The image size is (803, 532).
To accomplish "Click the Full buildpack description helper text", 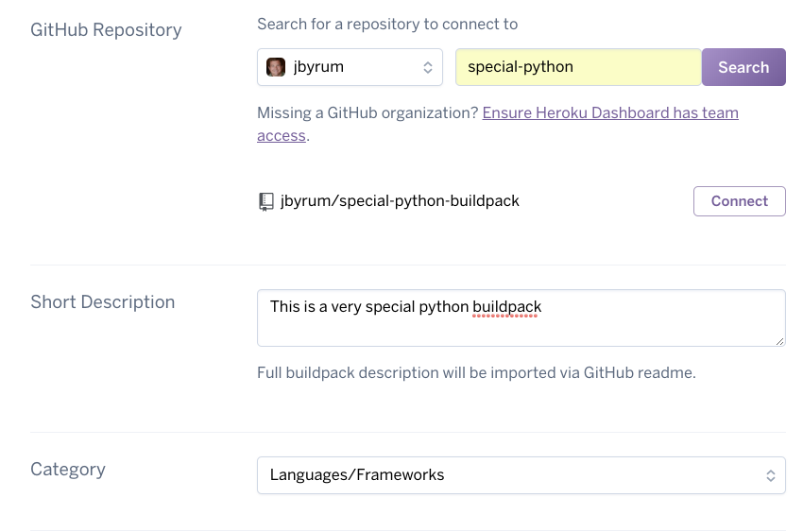I will pyautogui.click(x=476, y=372).
